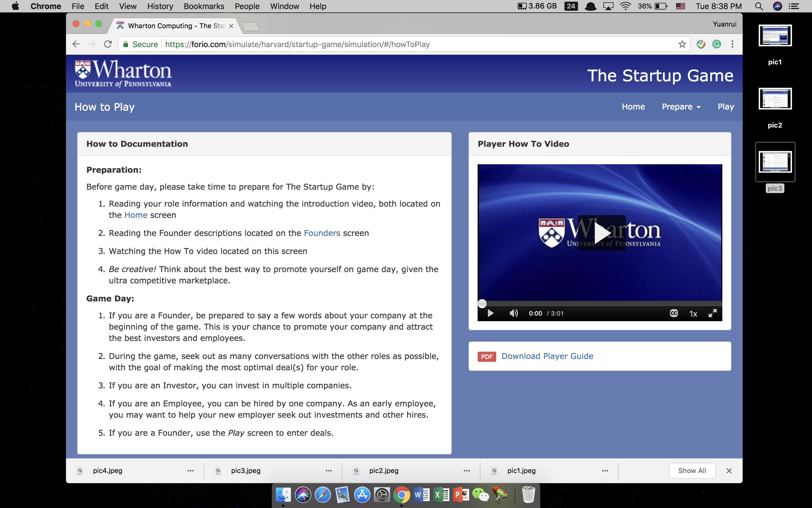Image resolution: width=812 pixels, height=508 pixels.
Task: Click the AirPlay display icon in menu bar
Action: tap(608, 6)
